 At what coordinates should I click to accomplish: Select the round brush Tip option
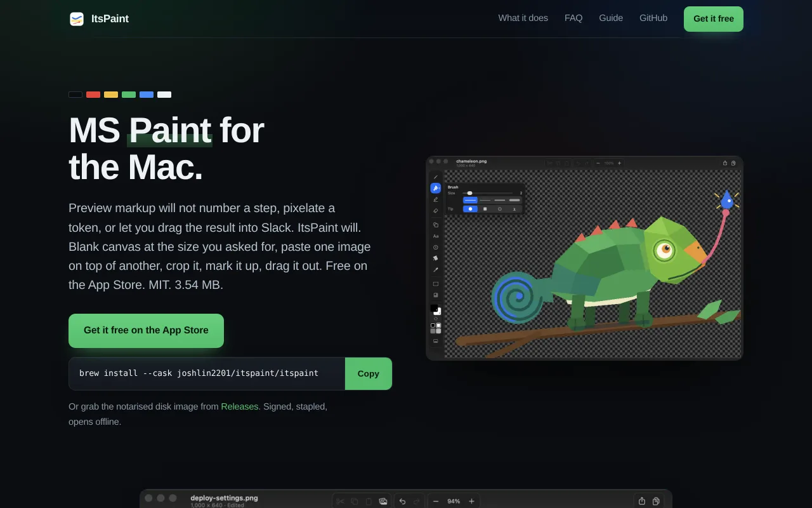coord(470,208)
